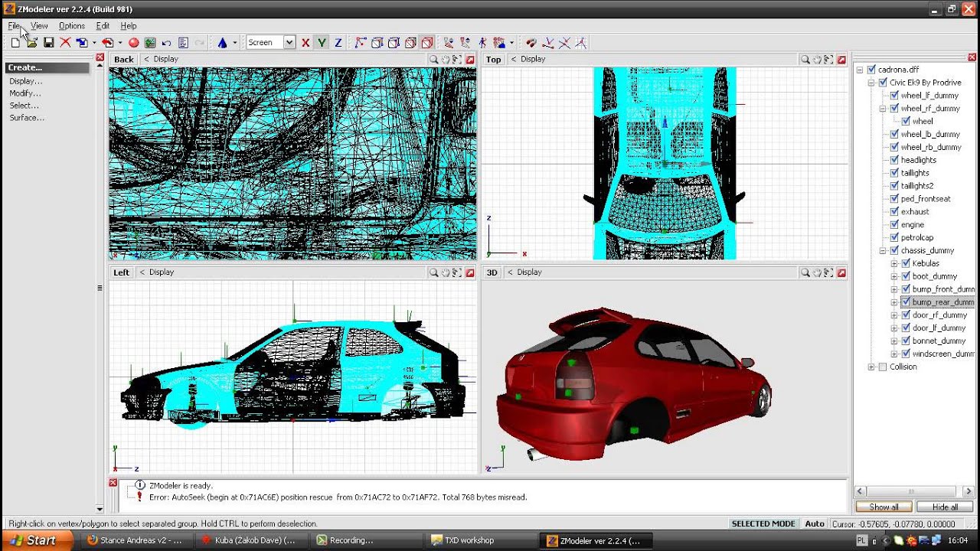Image resolution: width=980 pixels, height=551 pixels.
Task: Click the Show all button
Action: tap(884, 507)
